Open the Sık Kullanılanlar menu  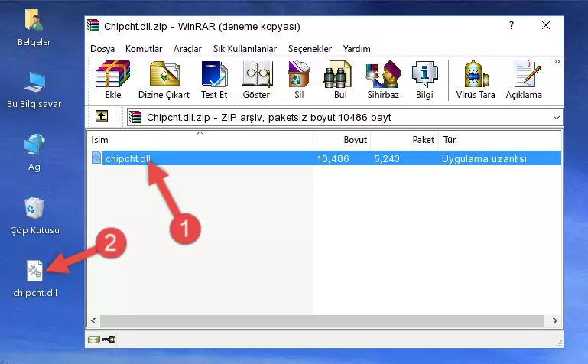tap(245, 49)
